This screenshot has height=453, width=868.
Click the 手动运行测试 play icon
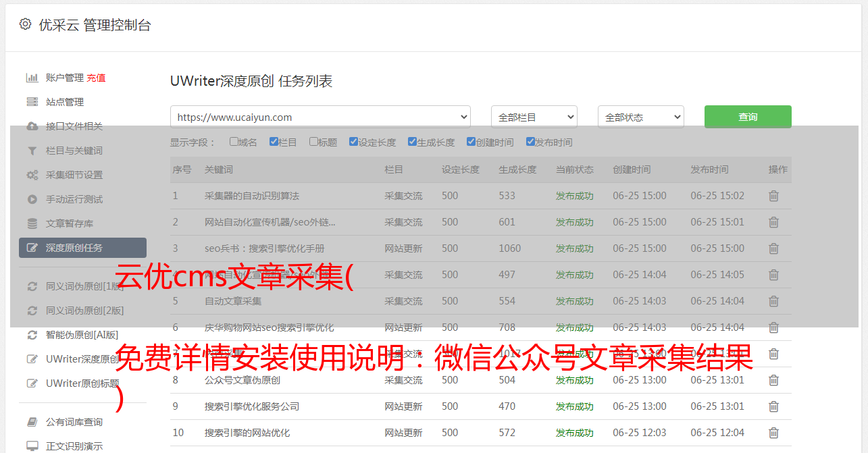click(x=32, y=199)
